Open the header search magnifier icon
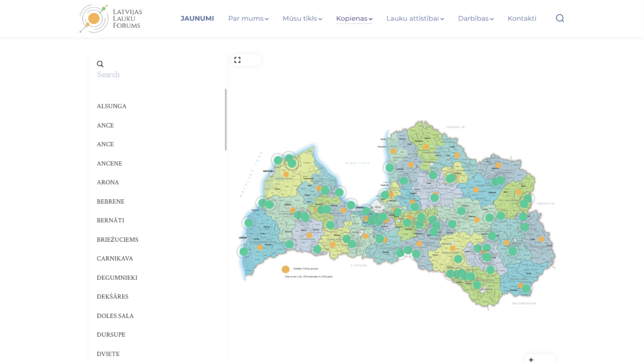This screenshot has width=644, height=362. tap(560, 18)
